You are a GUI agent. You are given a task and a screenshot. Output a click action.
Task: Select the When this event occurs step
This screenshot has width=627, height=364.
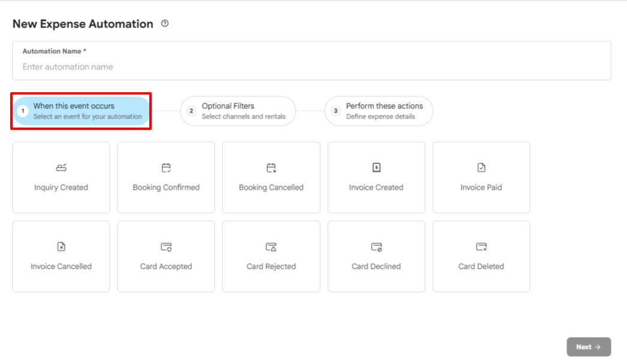(x=82, y=111)
